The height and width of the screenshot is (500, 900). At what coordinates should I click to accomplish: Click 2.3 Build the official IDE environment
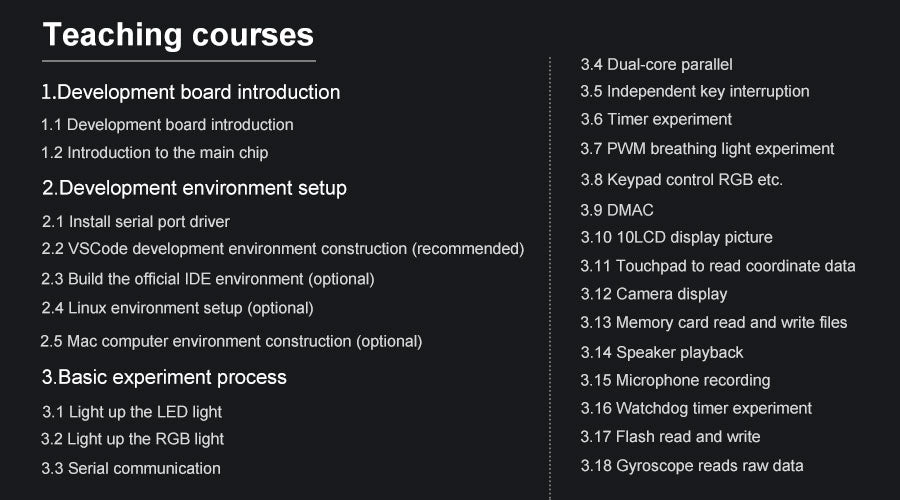click(x=207, y=279)
